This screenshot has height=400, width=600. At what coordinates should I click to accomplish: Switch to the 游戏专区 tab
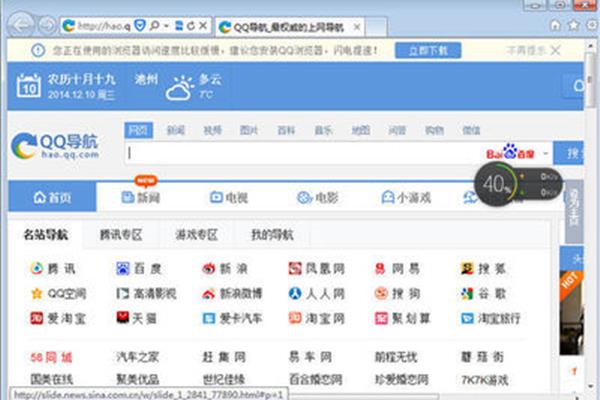(x=196, y=234)
